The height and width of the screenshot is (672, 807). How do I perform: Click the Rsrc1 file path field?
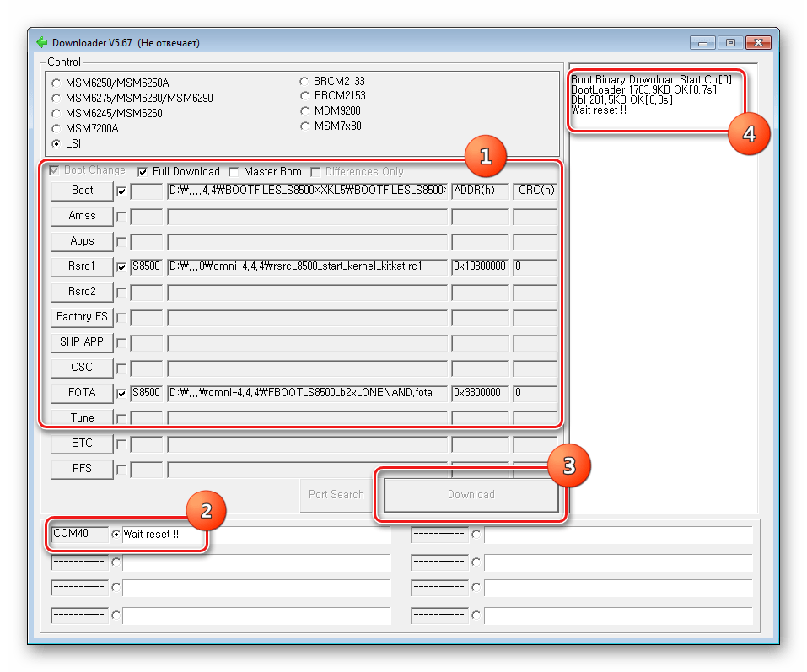(x=307, y=267)
